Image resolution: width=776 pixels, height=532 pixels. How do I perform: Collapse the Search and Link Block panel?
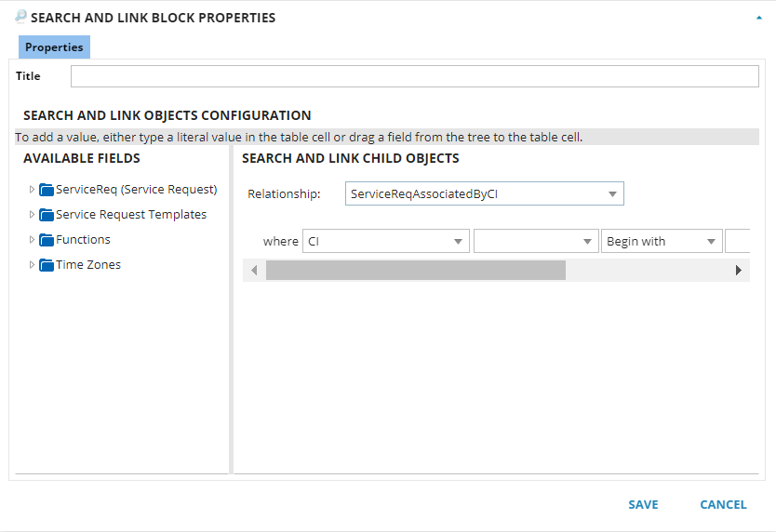click(758, 18)
